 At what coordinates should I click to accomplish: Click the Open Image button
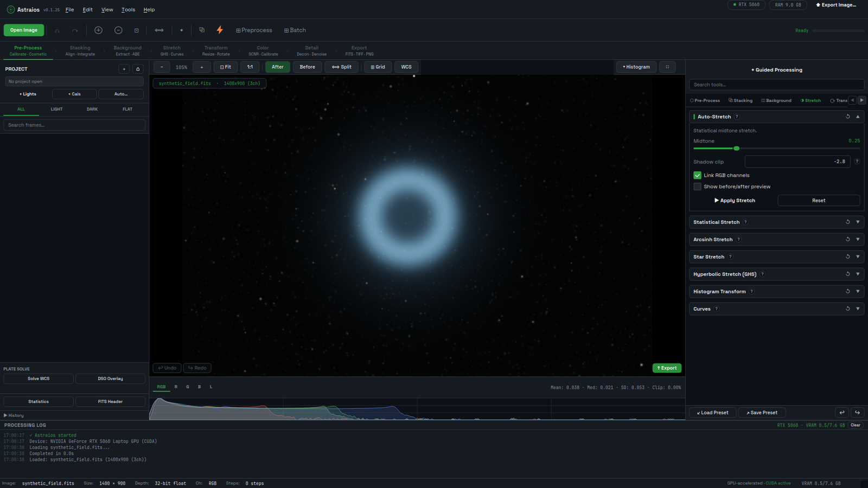(24, 30)
